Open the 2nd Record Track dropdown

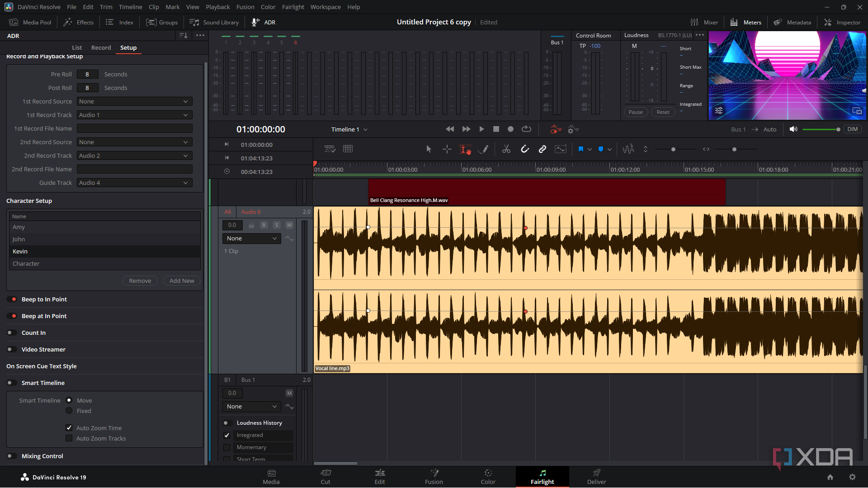134,156
